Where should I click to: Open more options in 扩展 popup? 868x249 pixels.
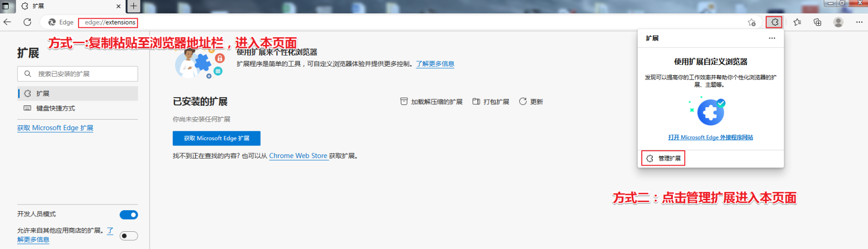point(772,38)
